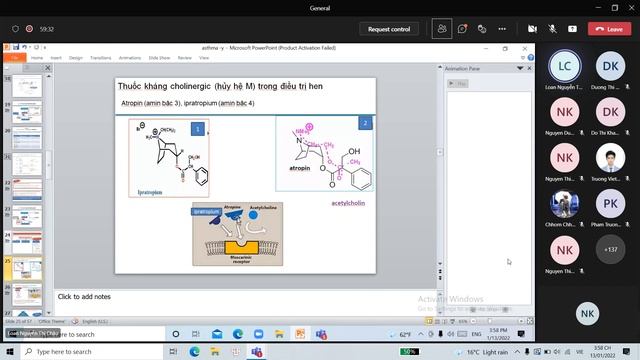Select slide 24 thumbnail

[x=27, y=242]
